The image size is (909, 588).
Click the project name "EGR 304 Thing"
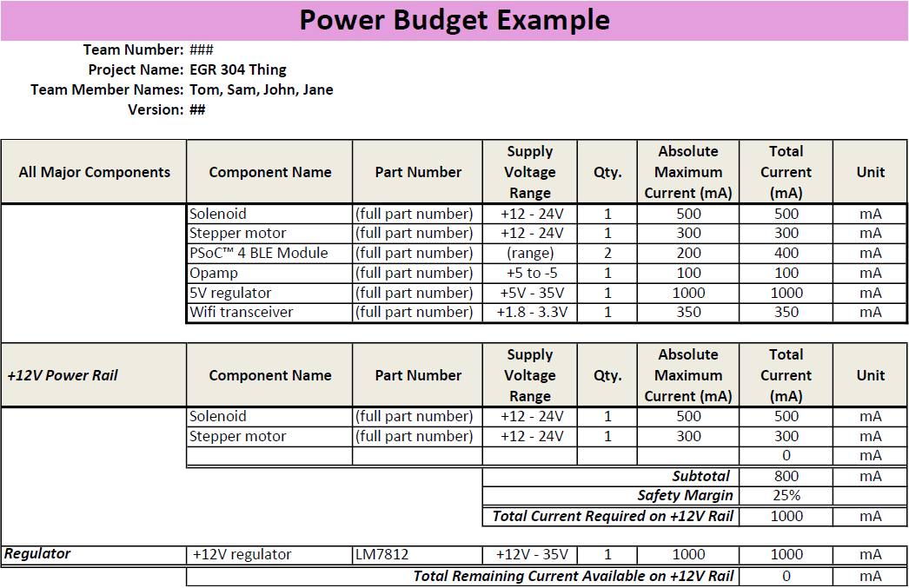[237, 69]
